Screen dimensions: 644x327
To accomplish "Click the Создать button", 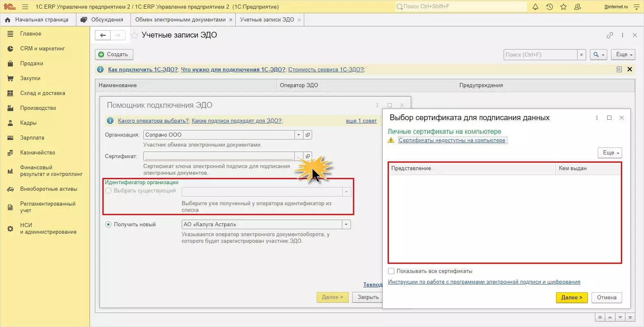I will point(114,54).
